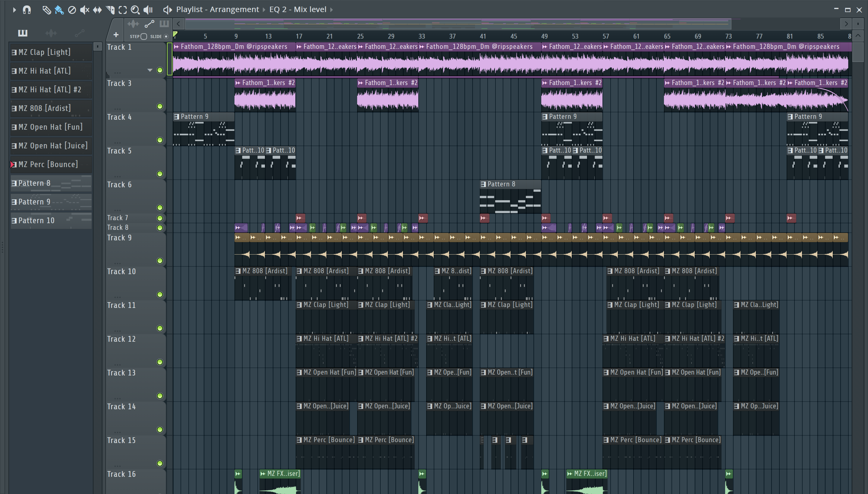Screen dimensions: 868x494
Task: Click the vertical scrollbar thumb on the right
Action: click(858, 52)
